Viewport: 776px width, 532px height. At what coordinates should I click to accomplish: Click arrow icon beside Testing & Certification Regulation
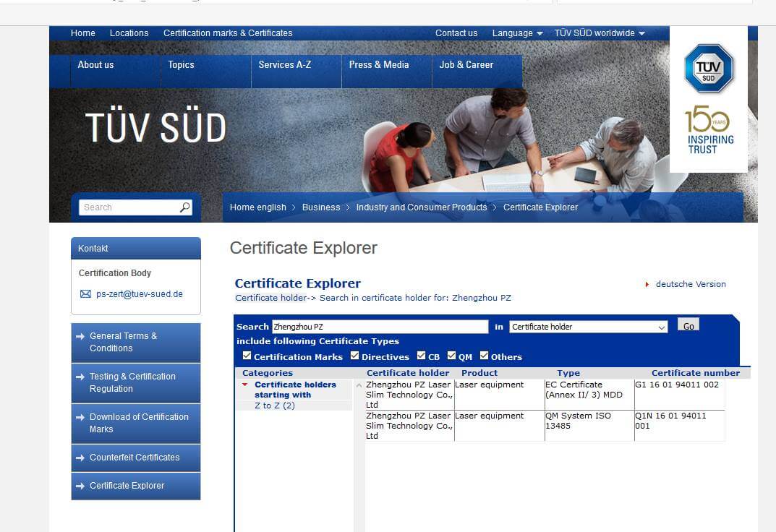pyautogui.click(x=80, y=377)
